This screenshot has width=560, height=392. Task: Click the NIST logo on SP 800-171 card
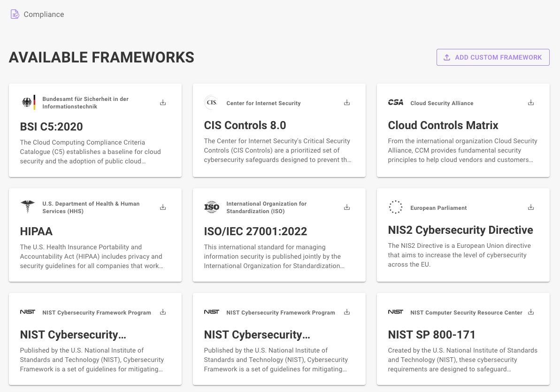click(x=395, y=312)
